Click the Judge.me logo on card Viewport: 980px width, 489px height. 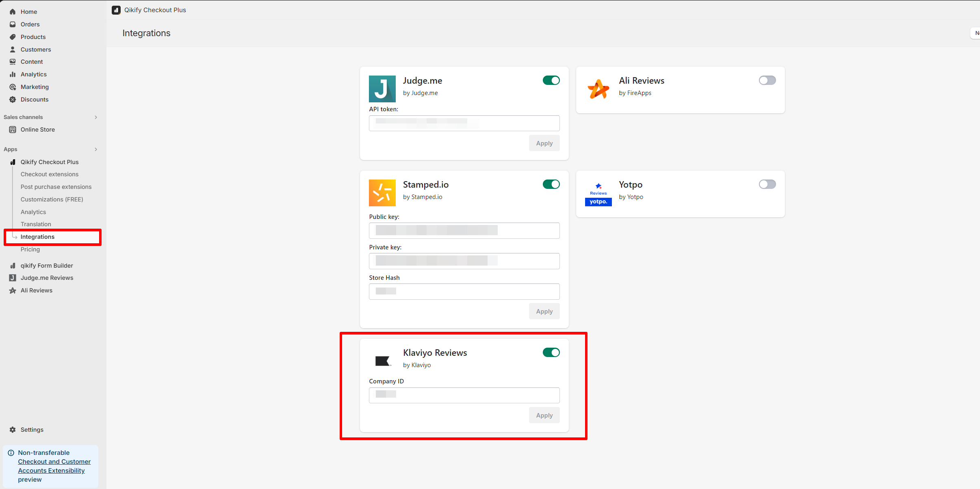click(382, 89)
